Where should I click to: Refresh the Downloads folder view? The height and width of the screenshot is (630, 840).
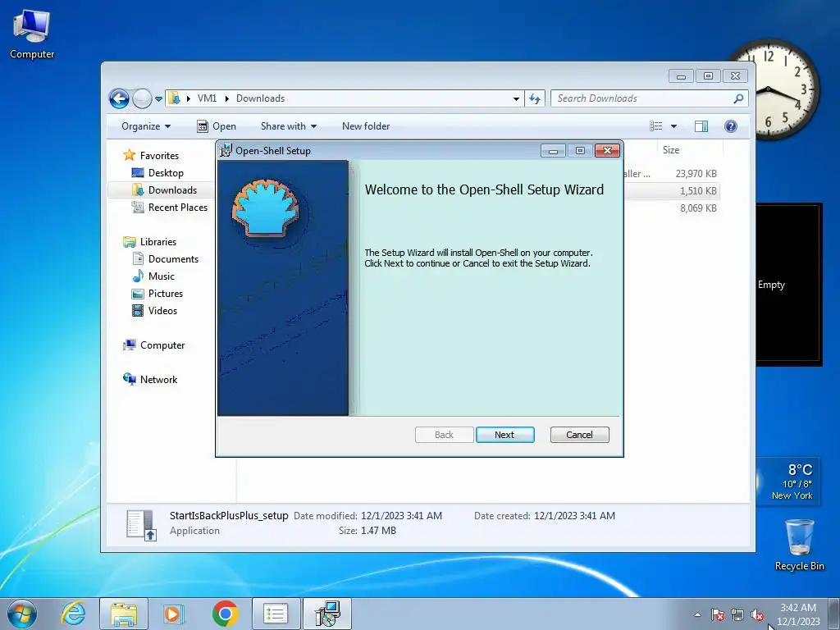[535, 98]
